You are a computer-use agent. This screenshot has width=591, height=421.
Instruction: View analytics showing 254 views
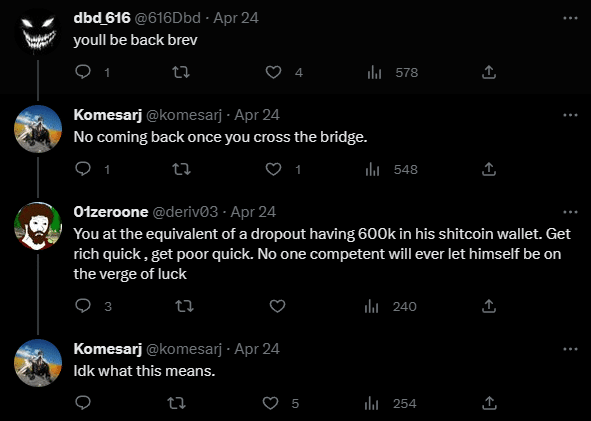tap(390, 404)
